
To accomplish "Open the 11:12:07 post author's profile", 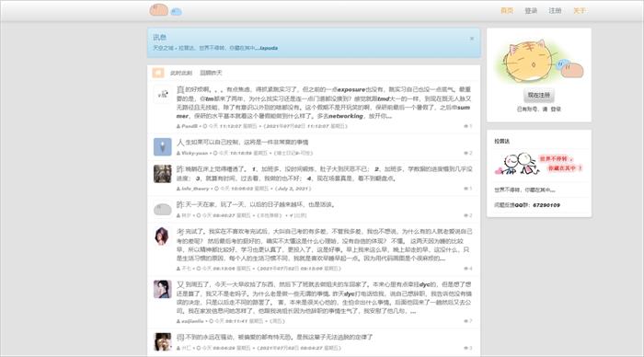I will coord(190,126).
